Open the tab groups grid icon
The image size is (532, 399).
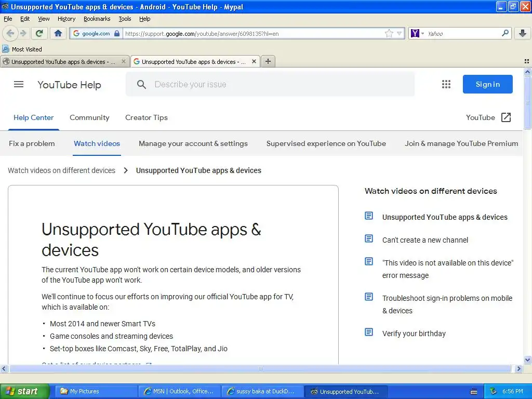(x=527, y=61)
